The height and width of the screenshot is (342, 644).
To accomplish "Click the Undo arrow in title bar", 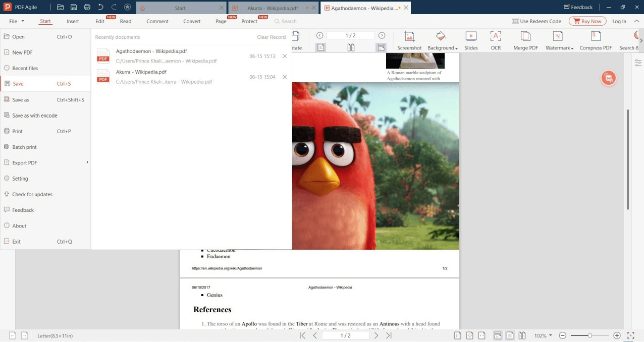I will [100, 8].
